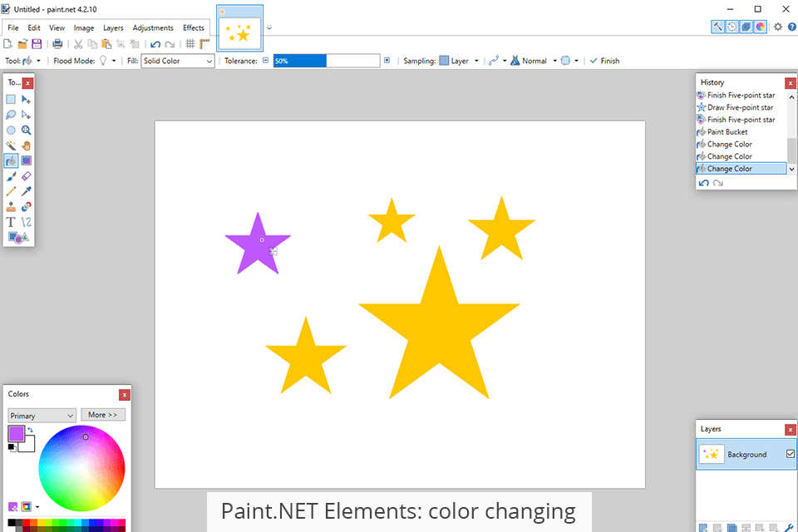Select the Line/Curve tool
Screen dimensions: 798x532
click(x=26, y=222)
